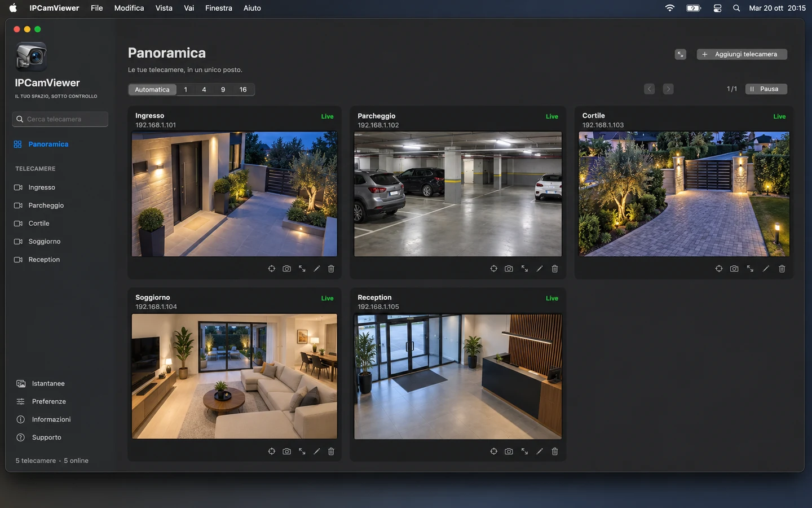
Task: Take a snapshot of the Soggiorno camera
Action: click(x=286, y=451)
